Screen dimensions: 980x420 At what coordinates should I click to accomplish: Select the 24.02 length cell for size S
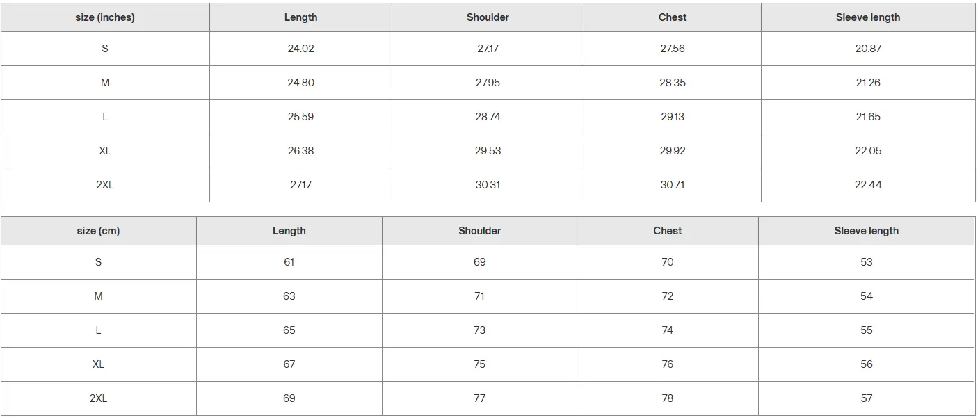[x=300, y=49]
